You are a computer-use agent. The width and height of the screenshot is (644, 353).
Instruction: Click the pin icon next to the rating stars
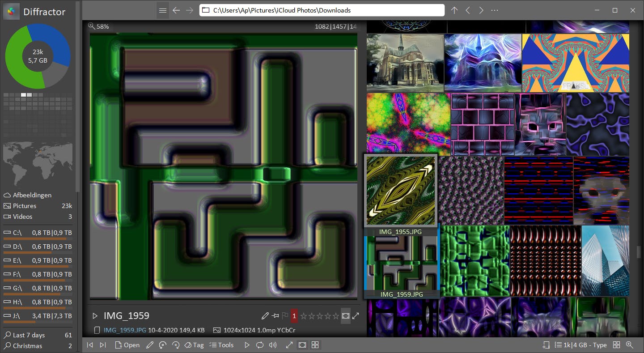pos(275,316)
